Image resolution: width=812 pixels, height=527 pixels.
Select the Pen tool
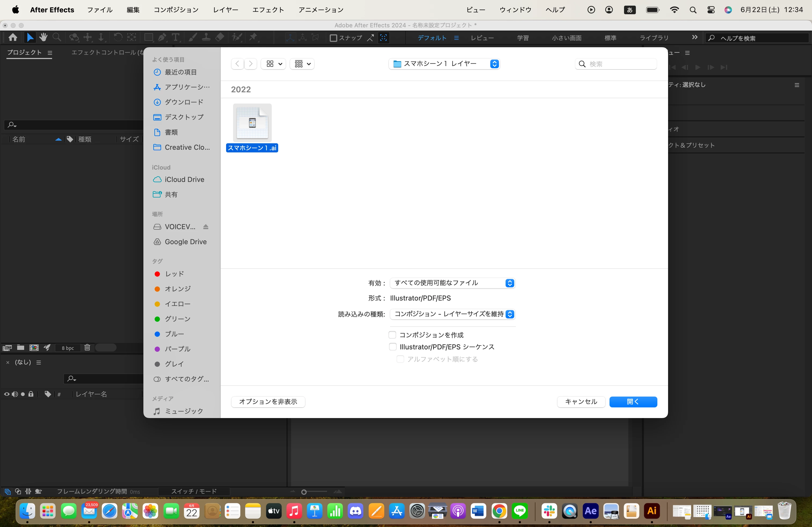pos(162,38)
